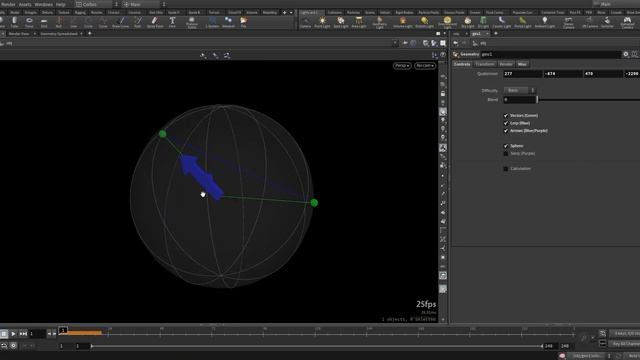Add a Caustic Light from the shelf
The height and width of the screenshot is (360, 640).
pos(501,22)
